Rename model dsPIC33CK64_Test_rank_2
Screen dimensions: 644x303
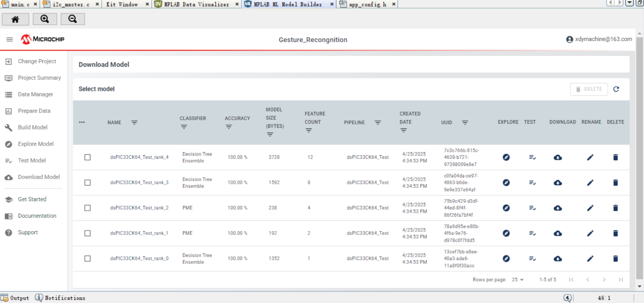tap(590, 208)
